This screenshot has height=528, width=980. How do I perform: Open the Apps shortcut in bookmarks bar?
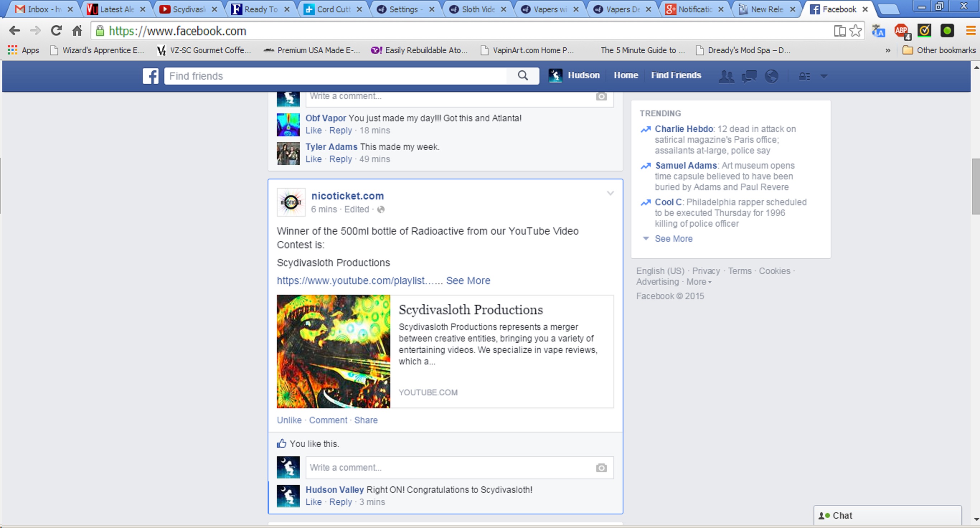23,50
